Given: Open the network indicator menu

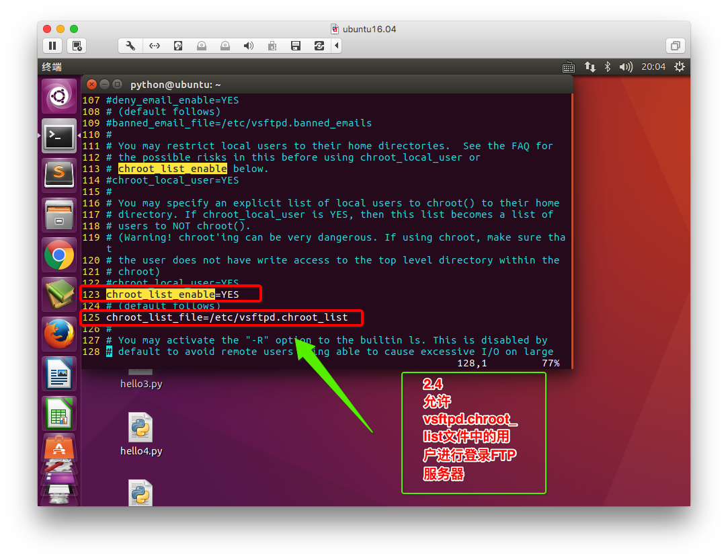Looking at the screenshot, I should [590, 67].
